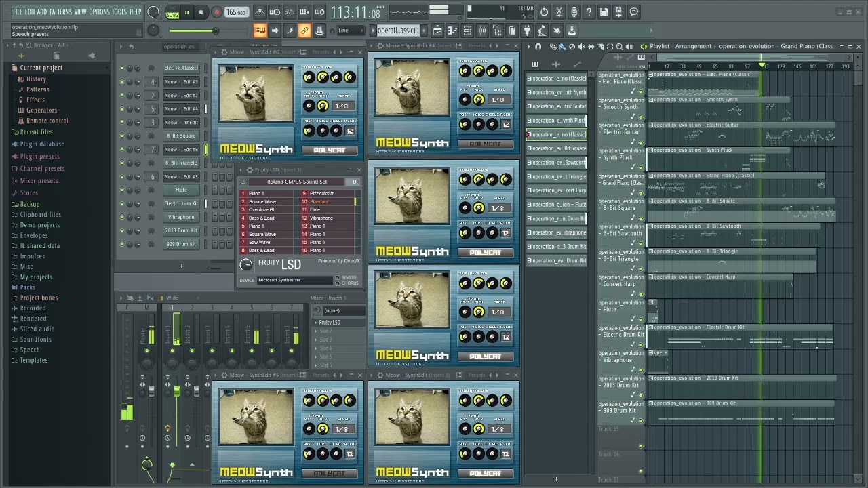Open the 8-Bit Square channel button

click(x=181, y=136)
